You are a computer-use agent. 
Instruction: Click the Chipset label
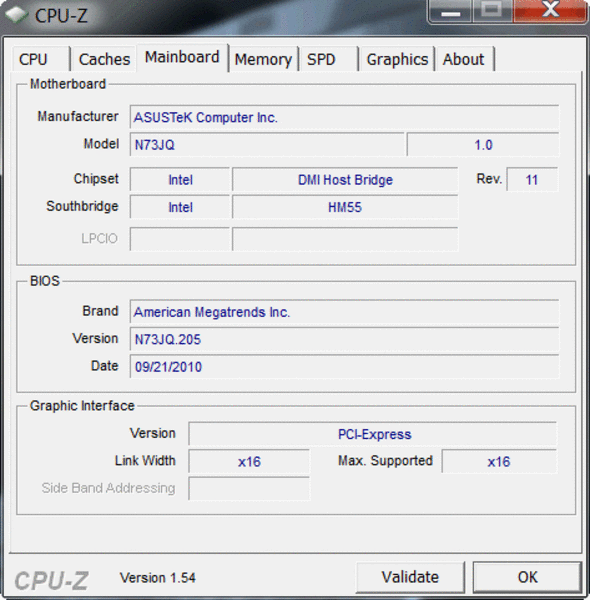96,179
